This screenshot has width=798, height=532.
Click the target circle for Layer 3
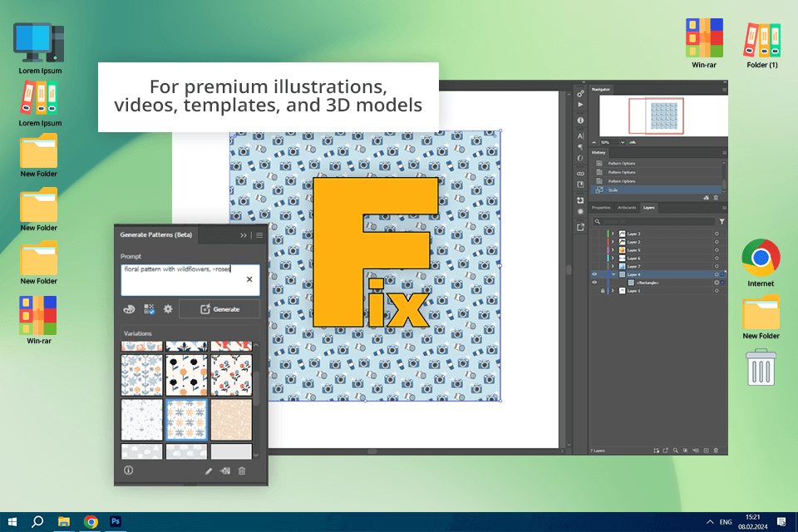click(717, 234)
